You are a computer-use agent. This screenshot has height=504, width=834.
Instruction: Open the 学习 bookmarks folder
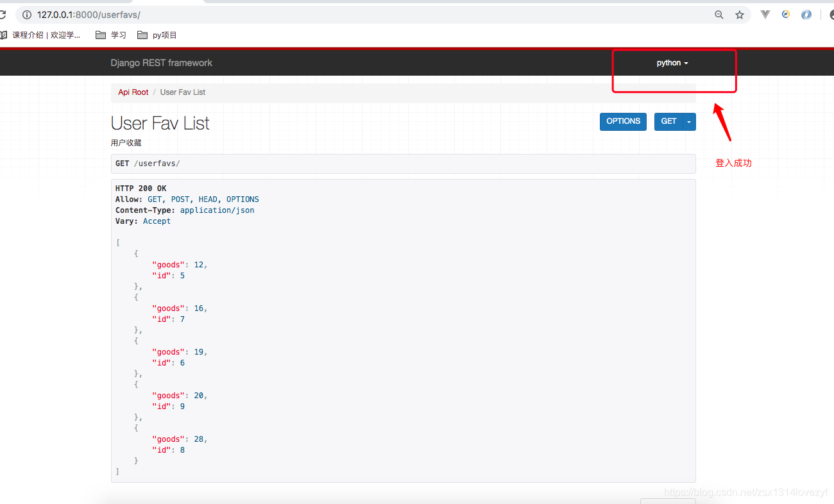tap(111, 35)
